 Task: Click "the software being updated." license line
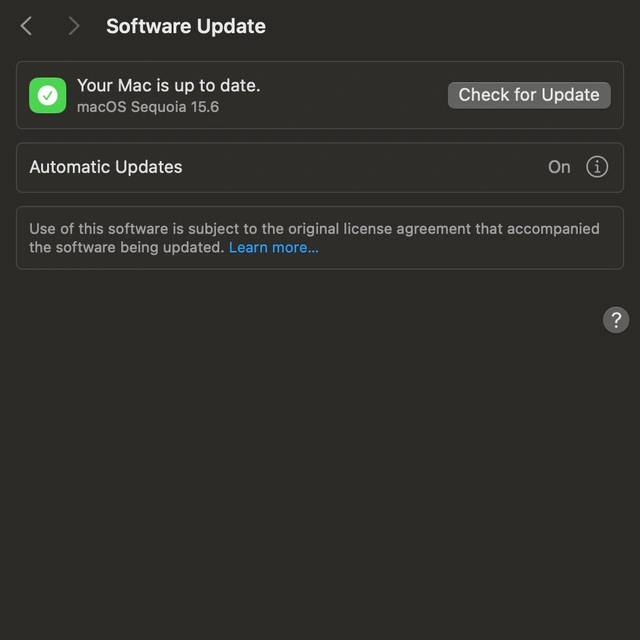pos(127,247)
